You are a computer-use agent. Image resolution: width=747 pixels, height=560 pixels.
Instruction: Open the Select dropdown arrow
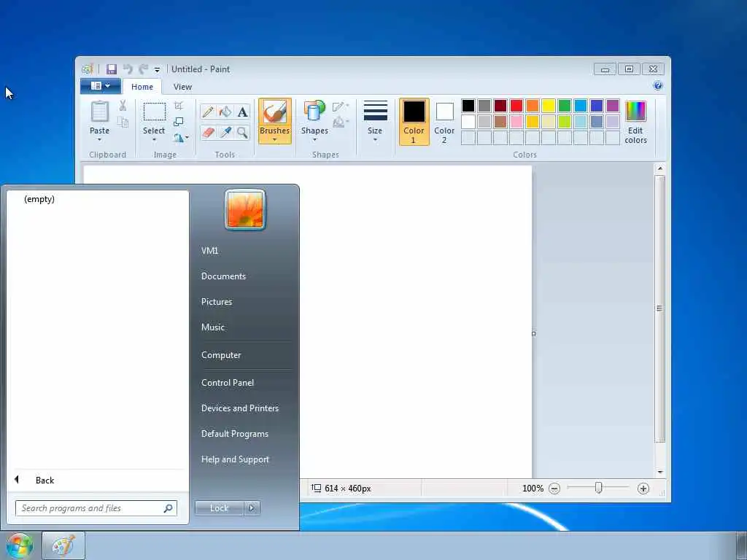click(154, 140)
